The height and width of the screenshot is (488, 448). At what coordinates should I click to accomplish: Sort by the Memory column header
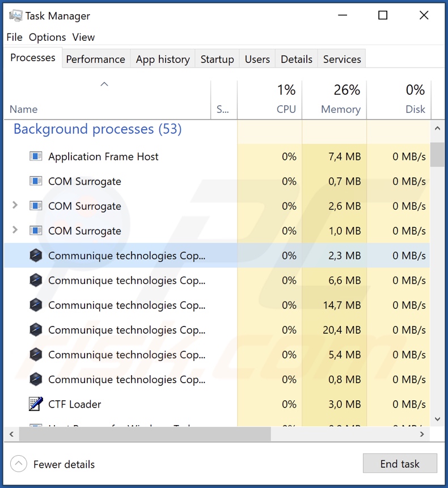pyautogui.click(x=335, y=100)
